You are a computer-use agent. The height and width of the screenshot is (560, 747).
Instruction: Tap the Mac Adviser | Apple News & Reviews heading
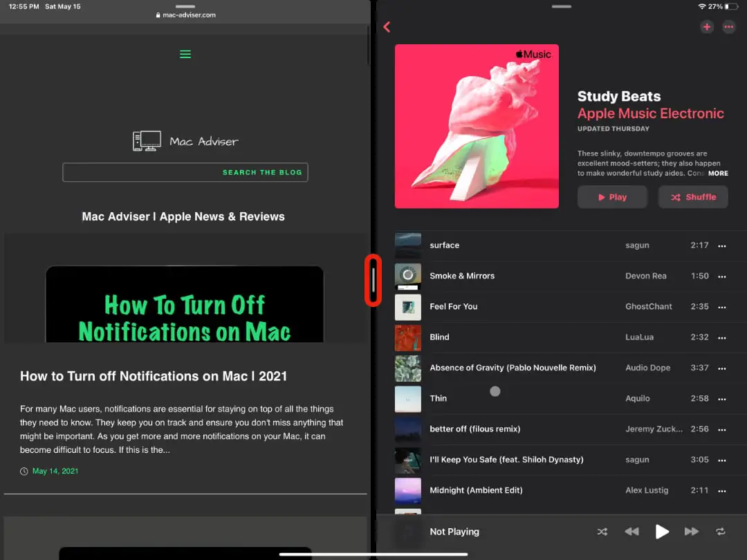[183, 216]
